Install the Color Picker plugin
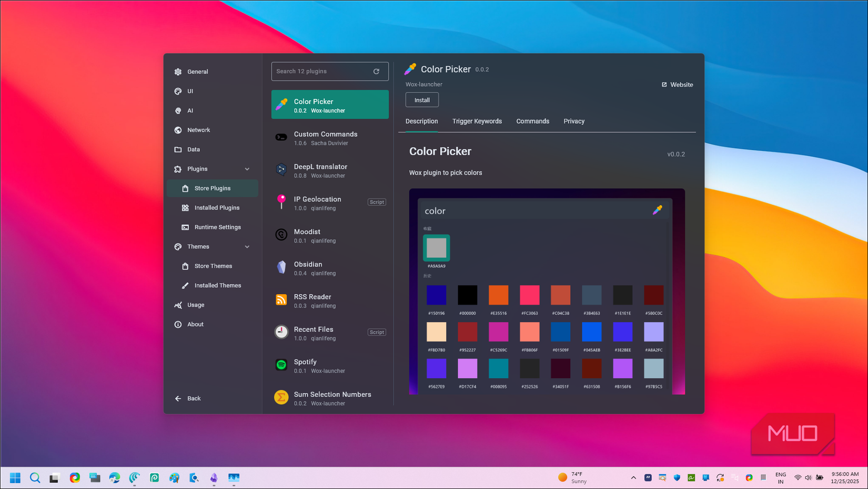The height and width of the screenshot is (489, 868). (x=421, y=99)
